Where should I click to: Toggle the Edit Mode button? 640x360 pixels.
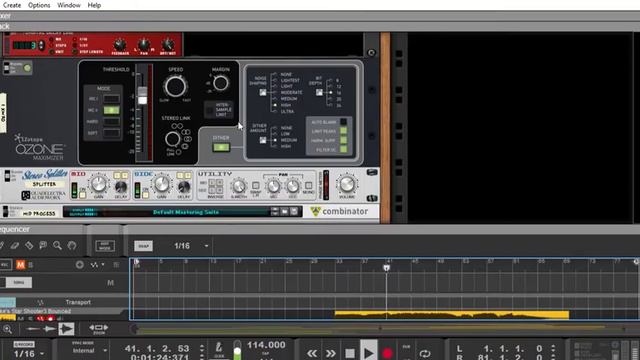click(105, 246)
